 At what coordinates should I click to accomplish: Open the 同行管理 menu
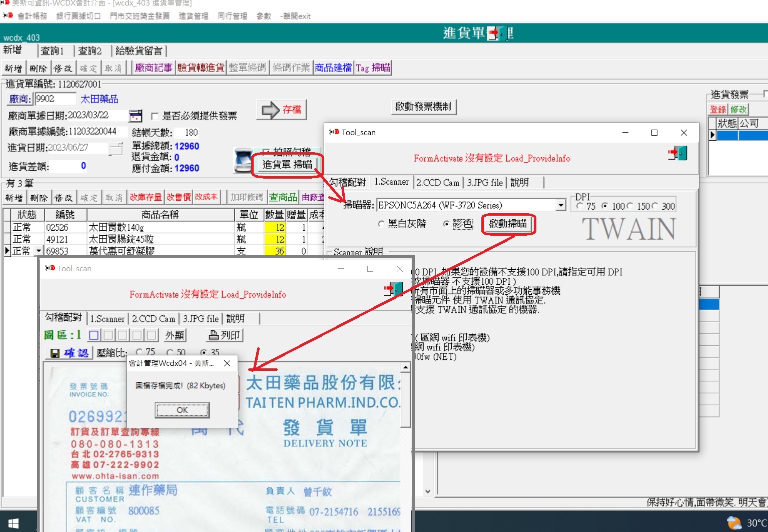[x=232, y=16]
